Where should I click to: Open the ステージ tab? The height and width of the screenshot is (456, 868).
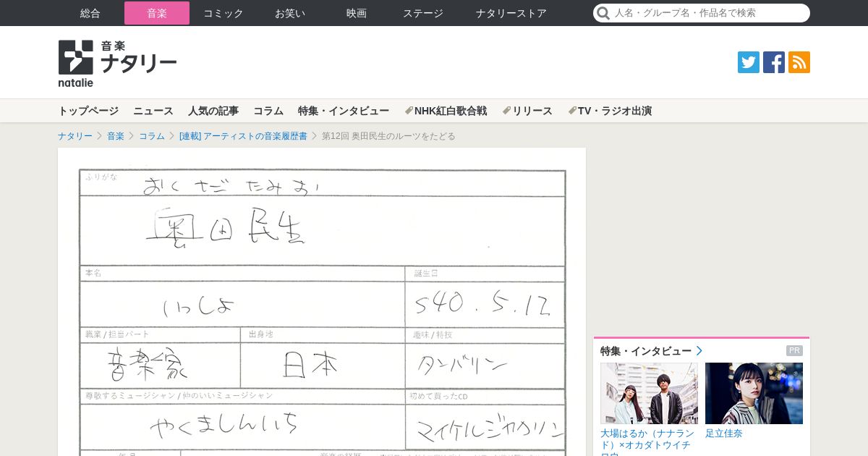click(x=423, y=13)
